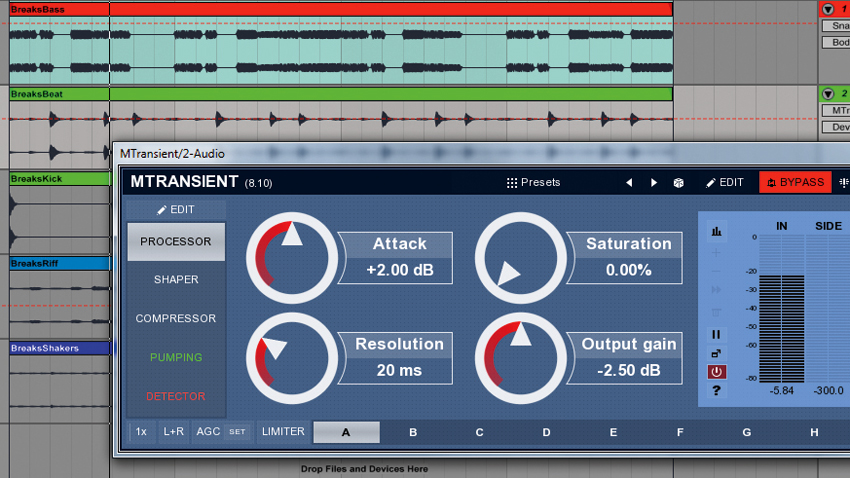Select preset slot A

(x=346, y=432)
